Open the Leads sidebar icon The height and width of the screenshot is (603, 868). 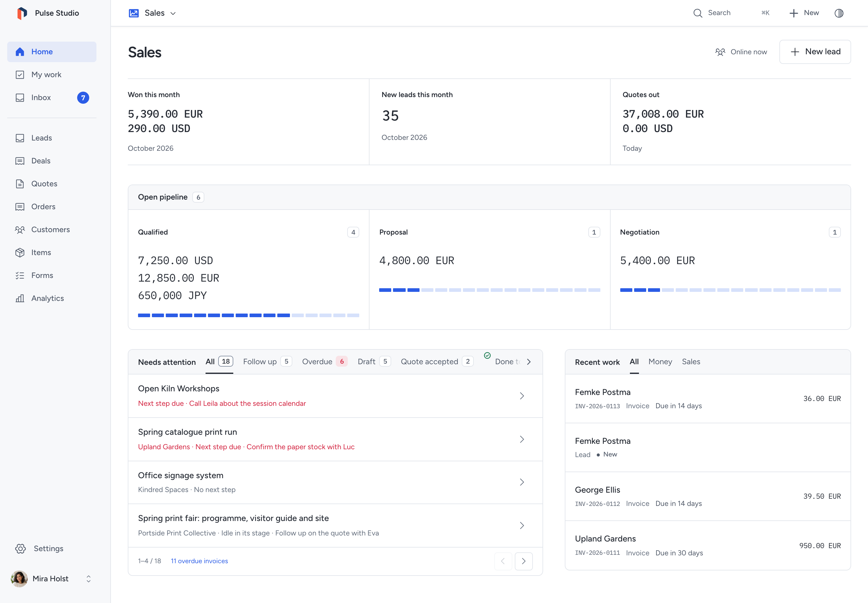point(20,138)
